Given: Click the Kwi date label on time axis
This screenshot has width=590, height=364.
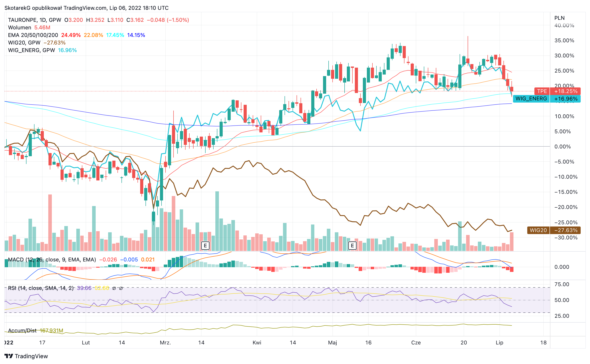Looking at the screenshot, I should pos(257,343).
